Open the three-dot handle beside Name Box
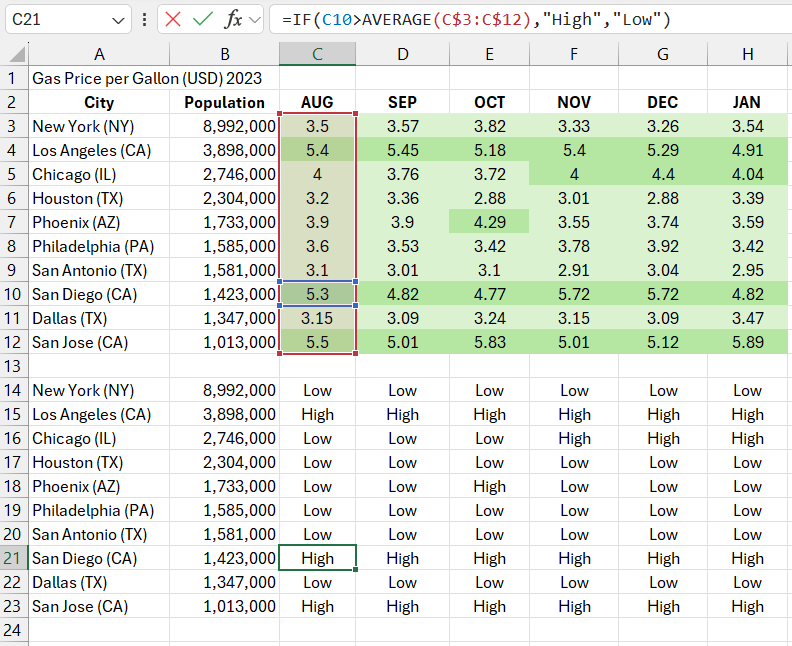 click(x=144, y=20)
